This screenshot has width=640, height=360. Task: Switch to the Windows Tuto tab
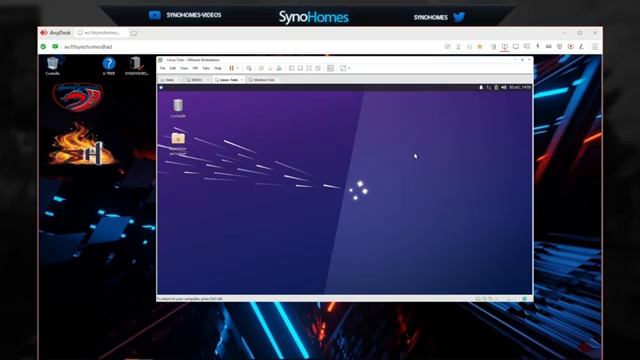point(264,80)
